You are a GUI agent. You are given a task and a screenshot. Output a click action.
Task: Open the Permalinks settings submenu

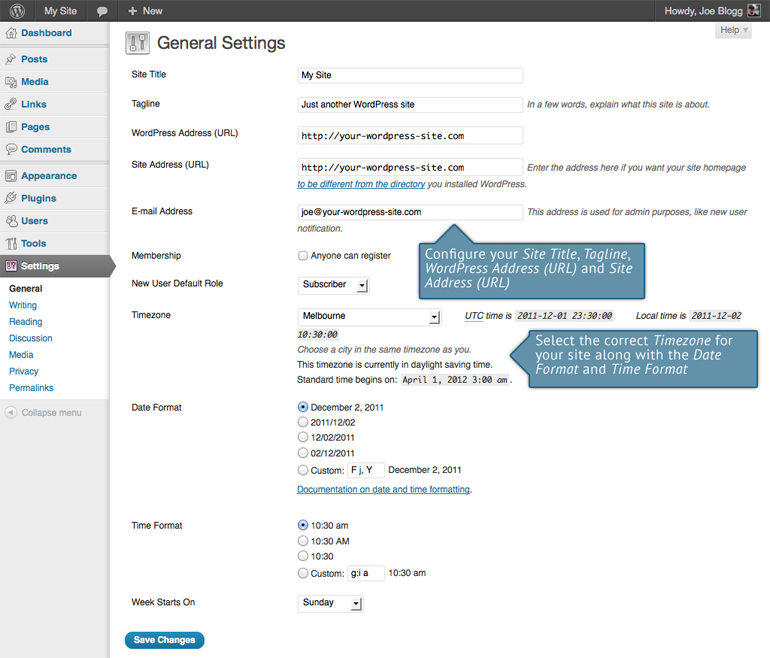[x=31, y=387]
